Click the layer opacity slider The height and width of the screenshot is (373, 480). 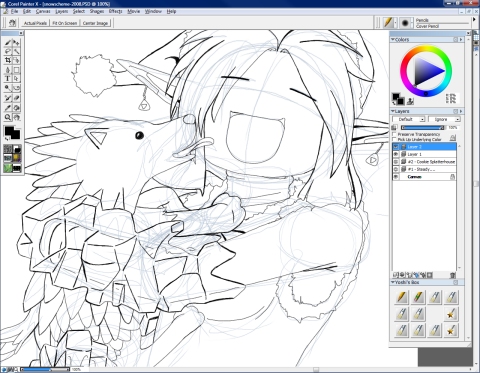point(423,128)
